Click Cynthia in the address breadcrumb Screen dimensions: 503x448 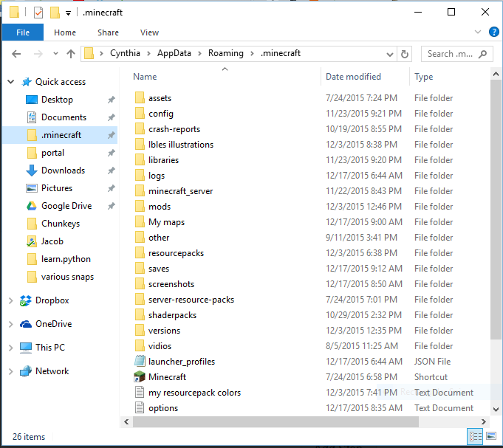tap(125, 53)
